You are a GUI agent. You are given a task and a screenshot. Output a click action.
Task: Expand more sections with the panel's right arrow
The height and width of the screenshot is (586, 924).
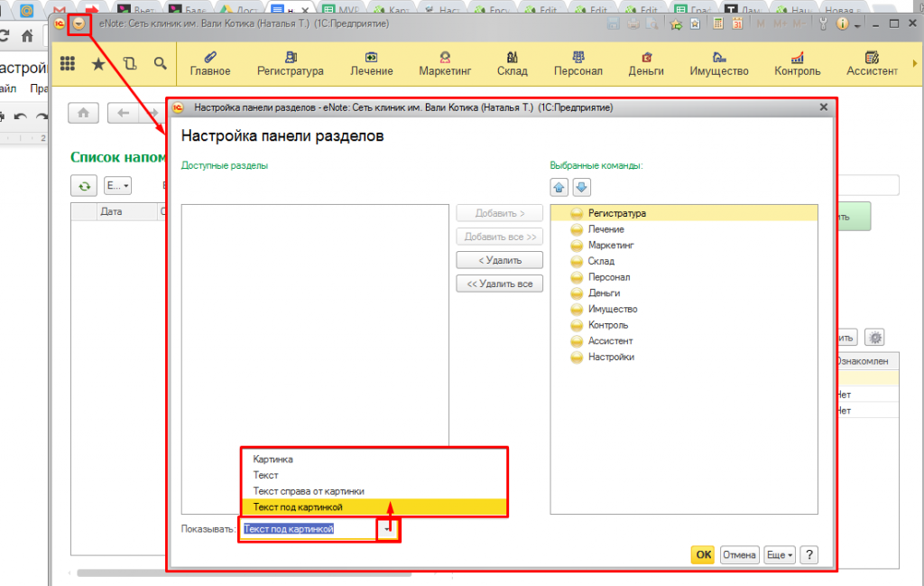[x=915, y=63]
